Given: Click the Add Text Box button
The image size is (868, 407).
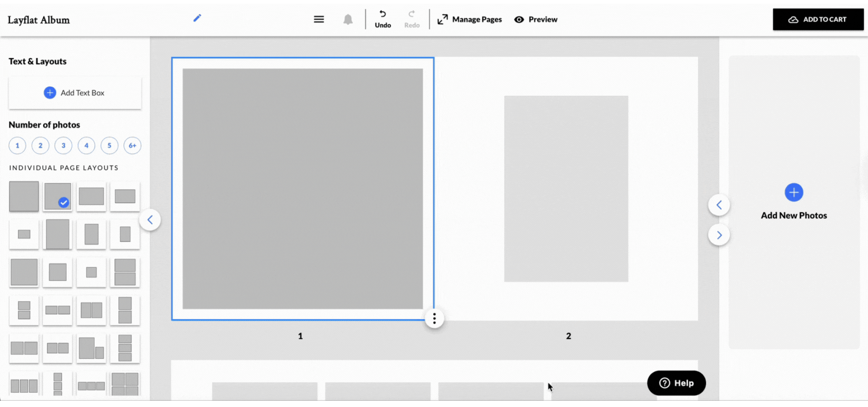Looking at the screenshot, I should [x=75, y=93].
